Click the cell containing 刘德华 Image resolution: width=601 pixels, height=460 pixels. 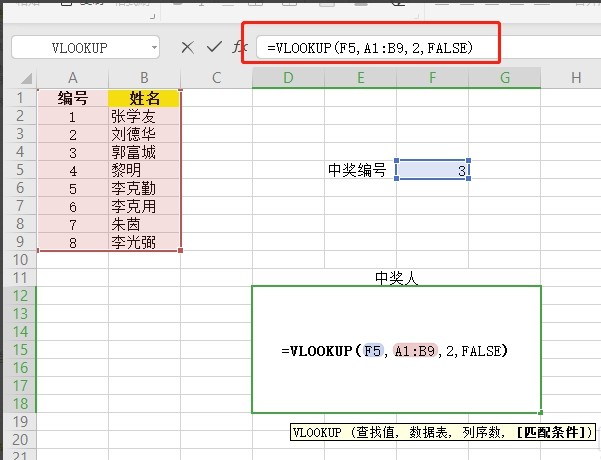point(144,134)
